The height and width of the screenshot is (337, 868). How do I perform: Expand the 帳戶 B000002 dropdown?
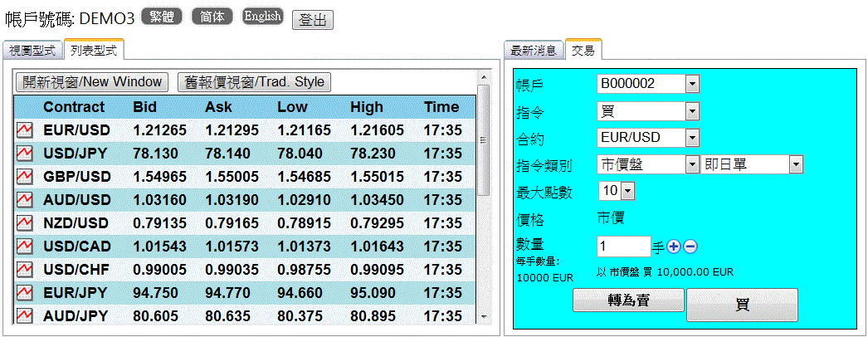[x=692, y=84]
